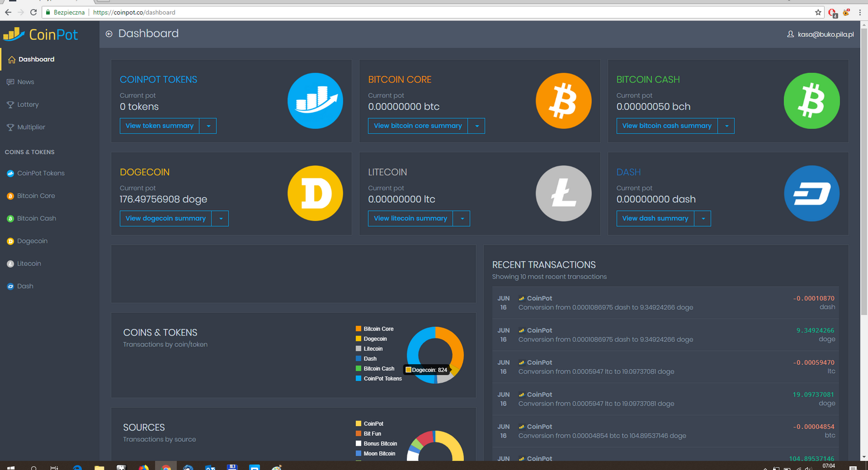Click View dash summary button
Image resolution: width=868 pixels, height=470 pixels.
(x=655, y=218)
